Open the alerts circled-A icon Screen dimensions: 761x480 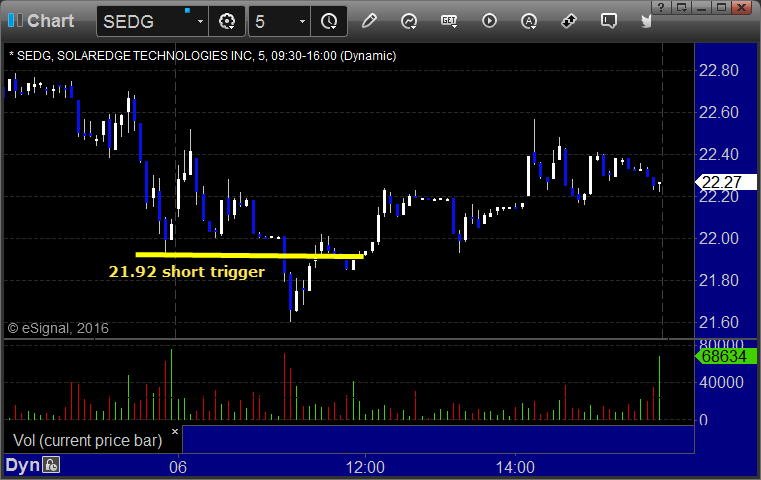(x=529, y=21)
